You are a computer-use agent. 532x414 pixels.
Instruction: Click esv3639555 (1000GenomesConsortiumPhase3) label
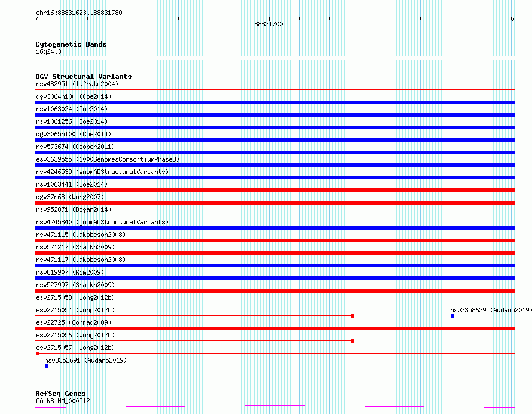(x=108, y=159)
